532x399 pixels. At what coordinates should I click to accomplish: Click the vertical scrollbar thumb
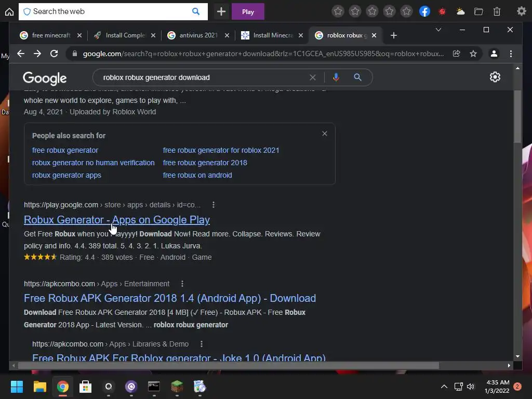517,116
